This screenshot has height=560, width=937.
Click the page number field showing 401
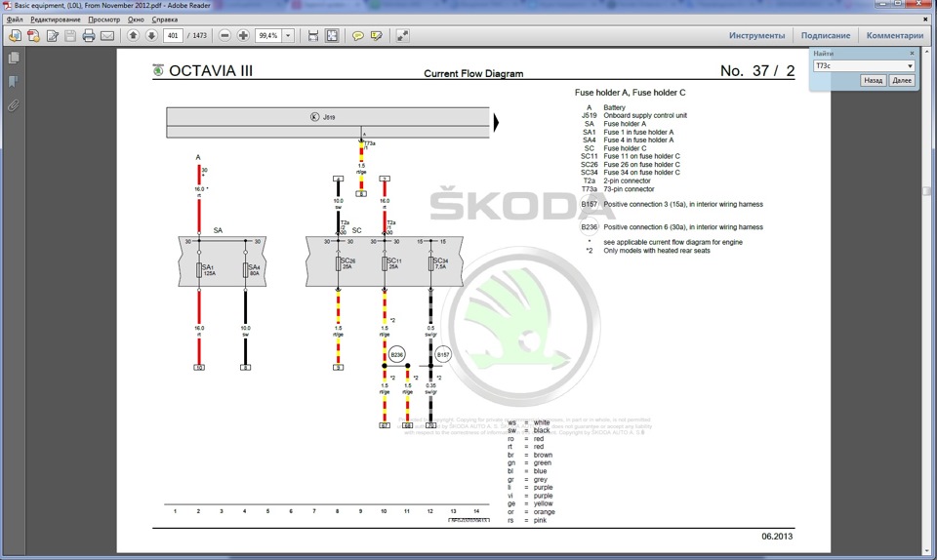[x=173, y=36]
